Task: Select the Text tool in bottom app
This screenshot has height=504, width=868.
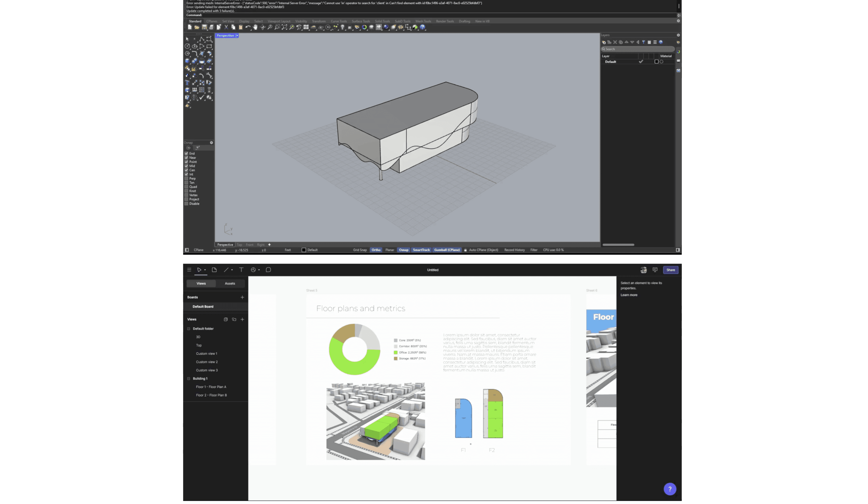Action: 241,270
